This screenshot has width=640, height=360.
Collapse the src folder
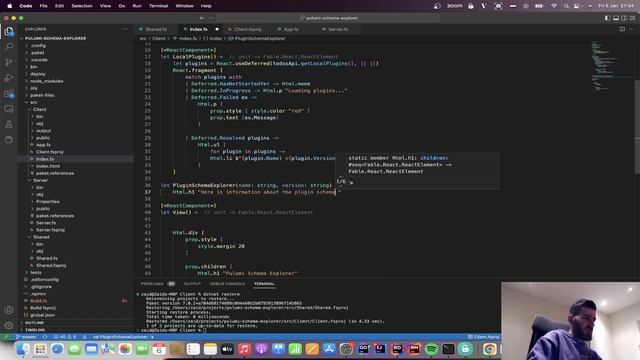(x=76, y=102)
